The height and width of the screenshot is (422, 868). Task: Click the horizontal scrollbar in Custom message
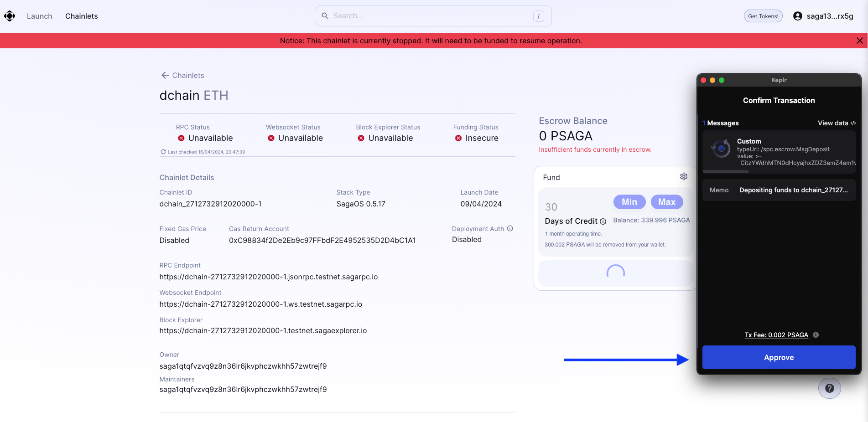pos(726,171)
